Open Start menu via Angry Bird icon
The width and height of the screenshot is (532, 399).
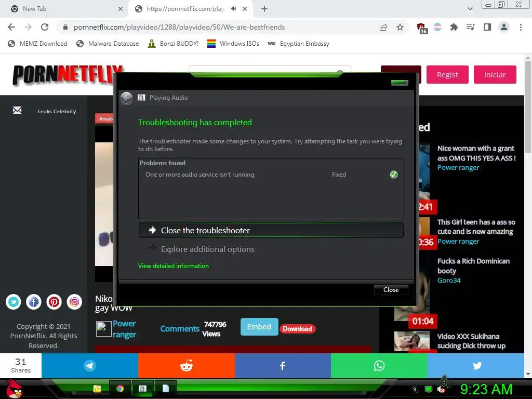pos(14,389)
